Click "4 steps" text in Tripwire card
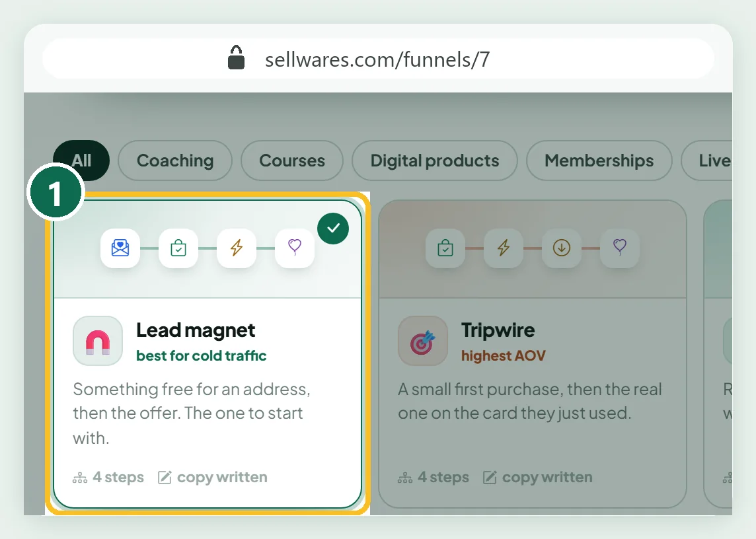This screenshot has width=756, height=539. [443, 478]
